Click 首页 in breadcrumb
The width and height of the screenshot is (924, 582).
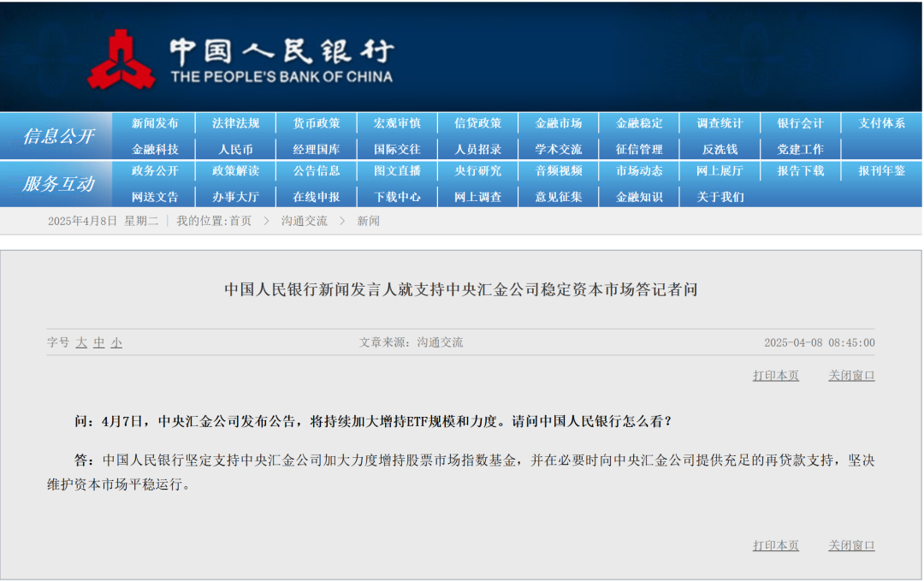[x=240, y=221]
